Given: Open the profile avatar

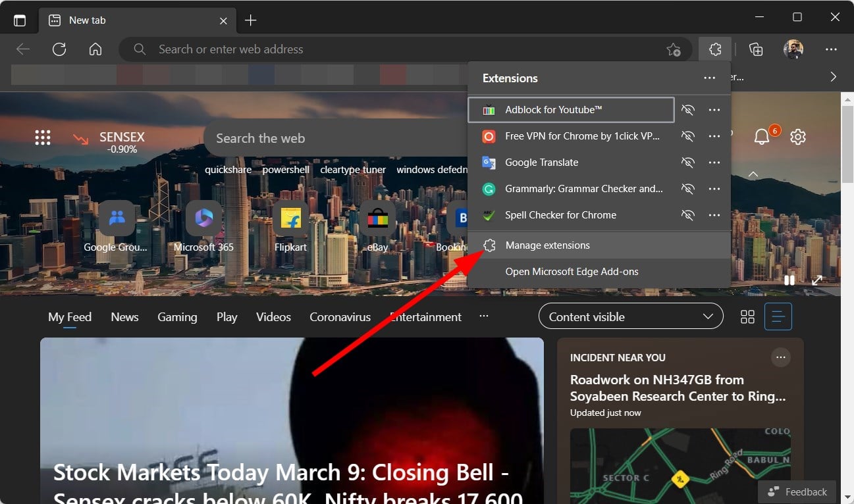Looking at the screenshot, I should pos(793,49).
